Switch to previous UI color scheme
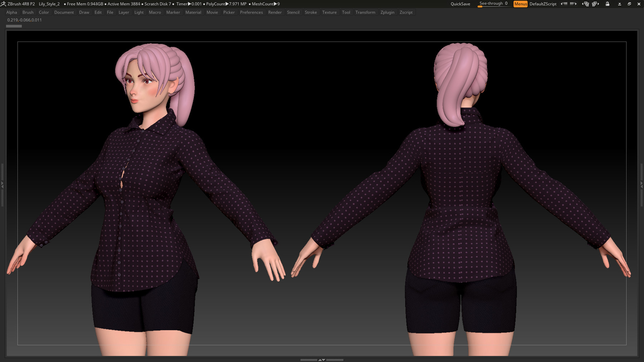This screenshot has height=362, width=644. point(564,4)
